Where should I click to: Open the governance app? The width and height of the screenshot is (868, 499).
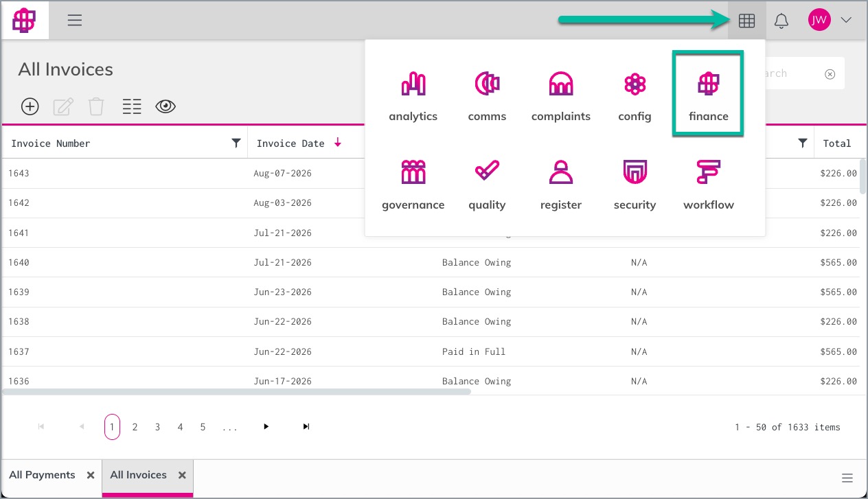[x=413, y=185]
